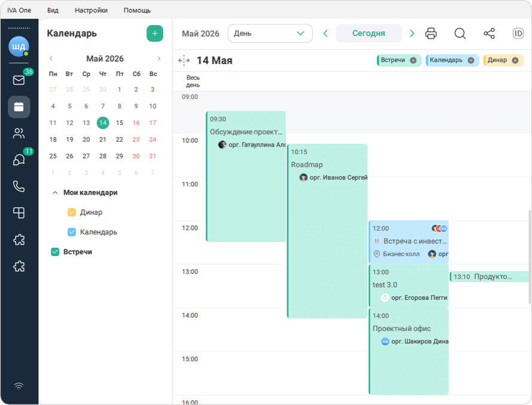This screenshot has height=405, width=532.
Task: Uncheck the Динар calendar checkbox
Action: pyautogui.click(x=72, y=212)
